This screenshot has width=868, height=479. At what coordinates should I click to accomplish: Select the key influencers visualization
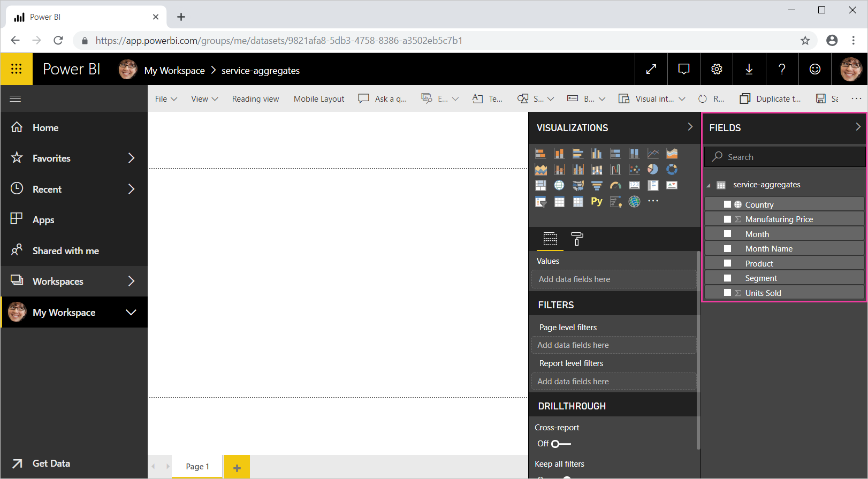click(615, 202)
